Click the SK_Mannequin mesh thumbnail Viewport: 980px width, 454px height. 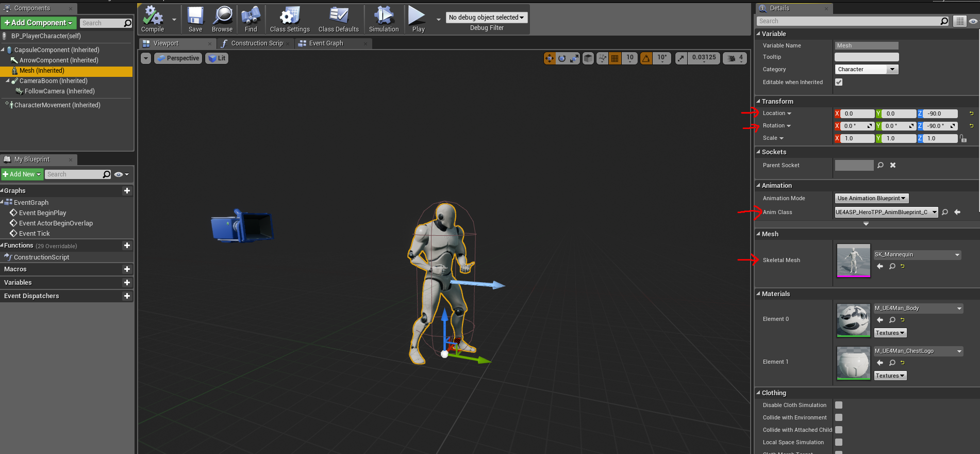(x=853, y=261)
